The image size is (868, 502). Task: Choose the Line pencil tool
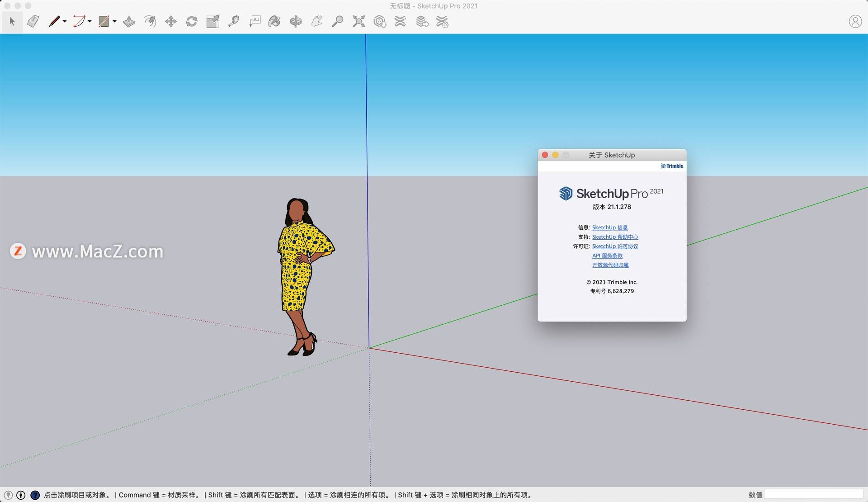[x=54, y=21]
